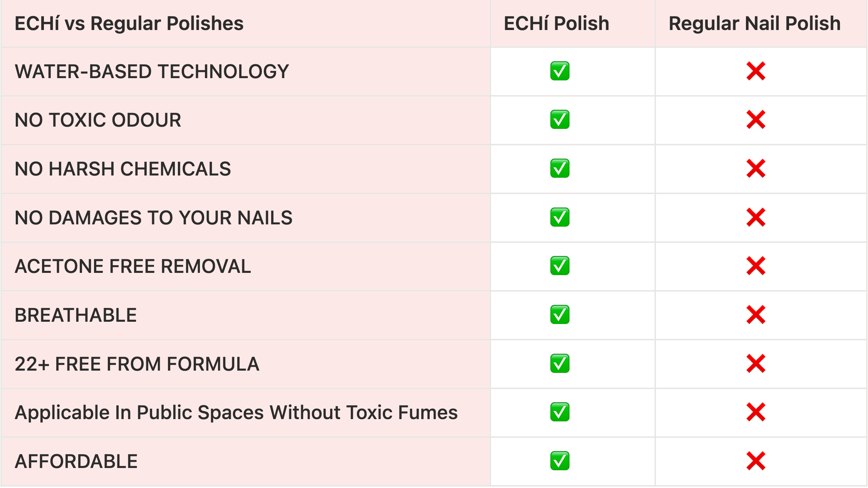Select the Regular Nail Polish column header

point(754,23)
